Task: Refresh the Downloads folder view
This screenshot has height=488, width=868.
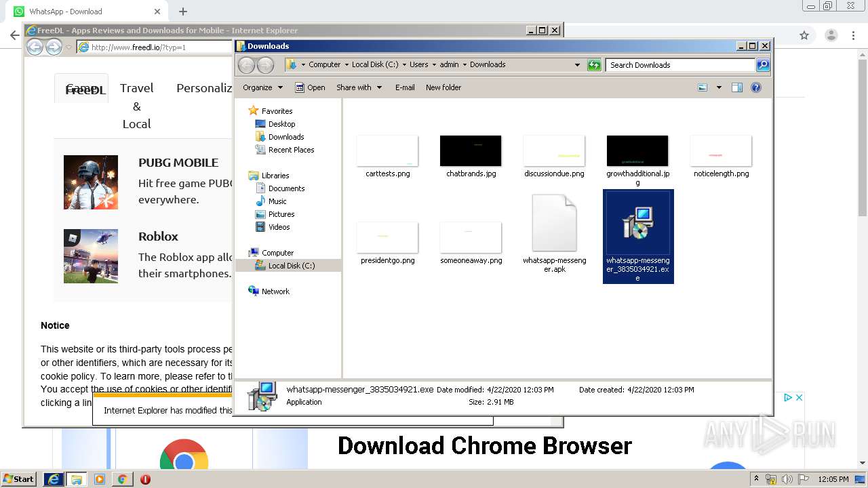Action: [594, 64]
